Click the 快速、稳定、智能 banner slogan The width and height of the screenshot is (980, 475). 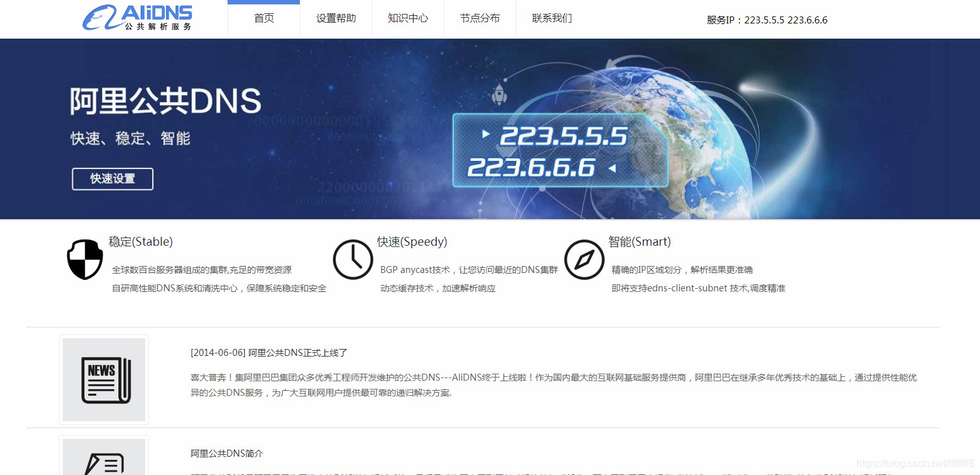tap(131, 138)
